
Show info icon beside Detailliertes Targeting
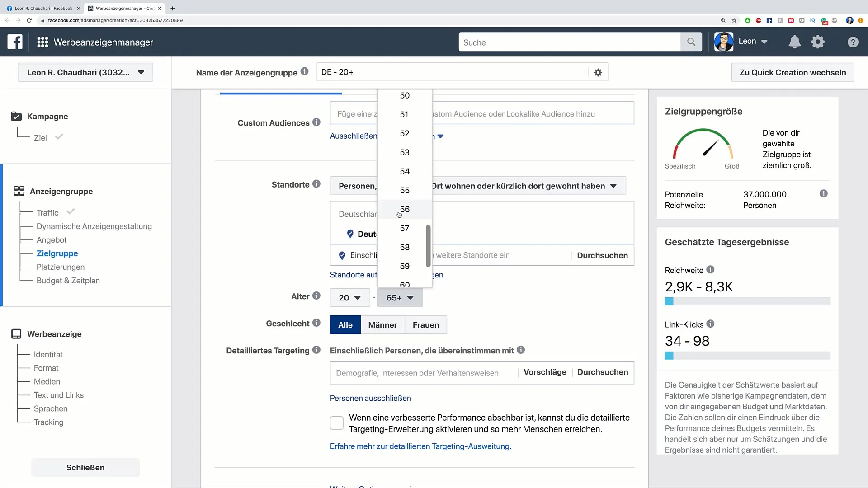(x=316, y=350)
